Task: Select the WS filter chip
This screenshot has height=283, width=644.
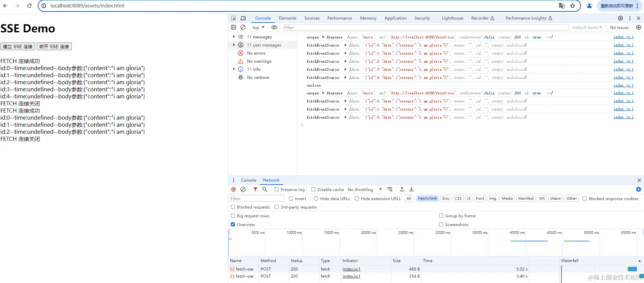Action: coord(542,198)
